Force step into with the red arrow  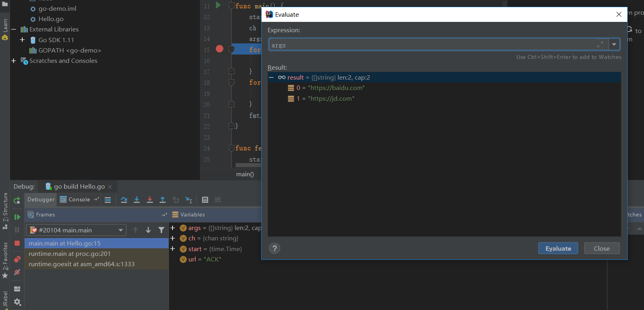click(150, 200)
